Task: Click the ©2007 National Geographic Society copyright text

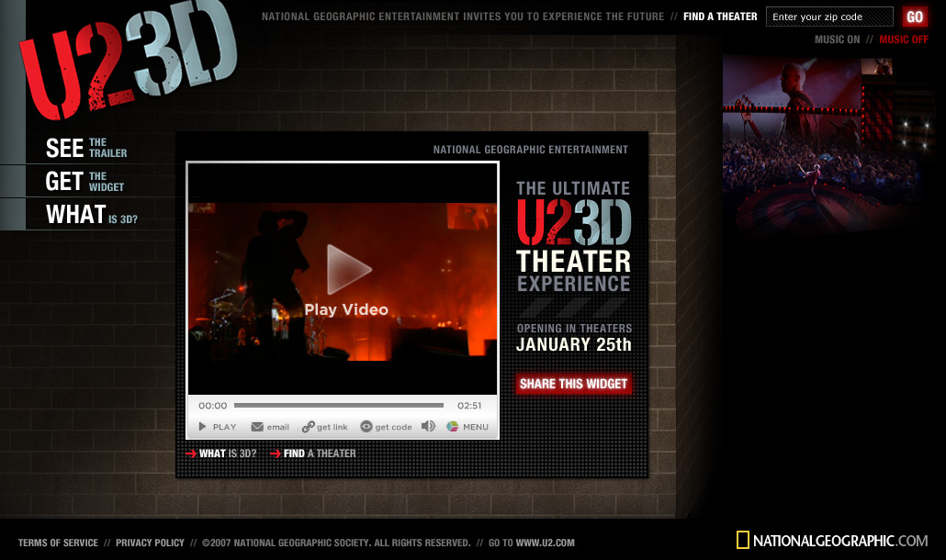Action: (336, 543)
